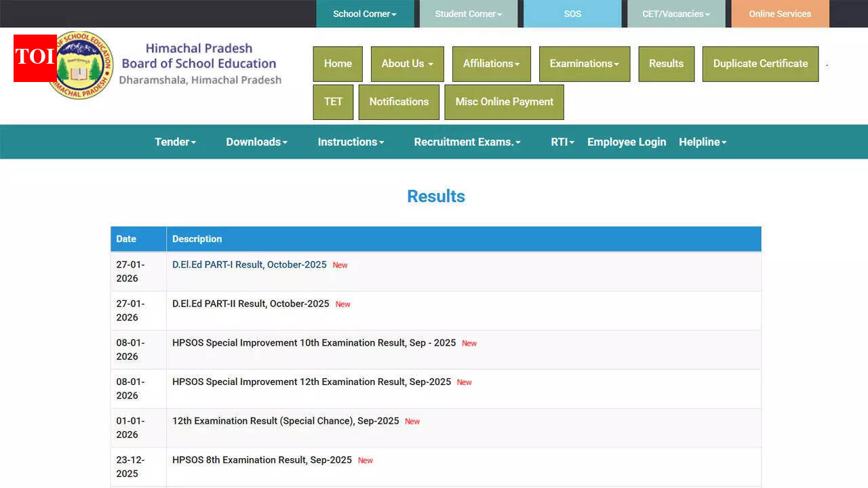Expand the RTI dropdown

tap(562, 142)
